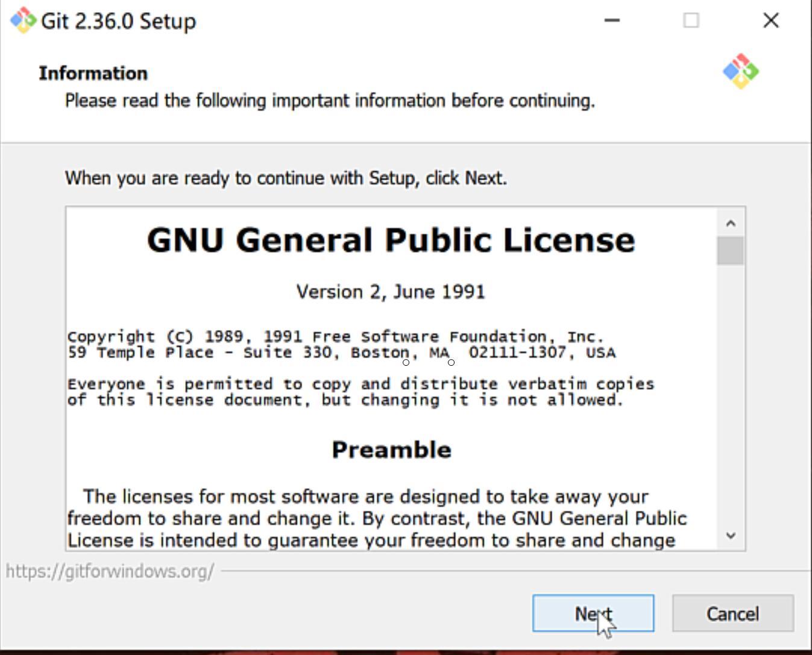The height and width of the screenshot is (655, 812).
Task: Click the 'Everyone is permitted to copy' line
Action: [360, 384]
